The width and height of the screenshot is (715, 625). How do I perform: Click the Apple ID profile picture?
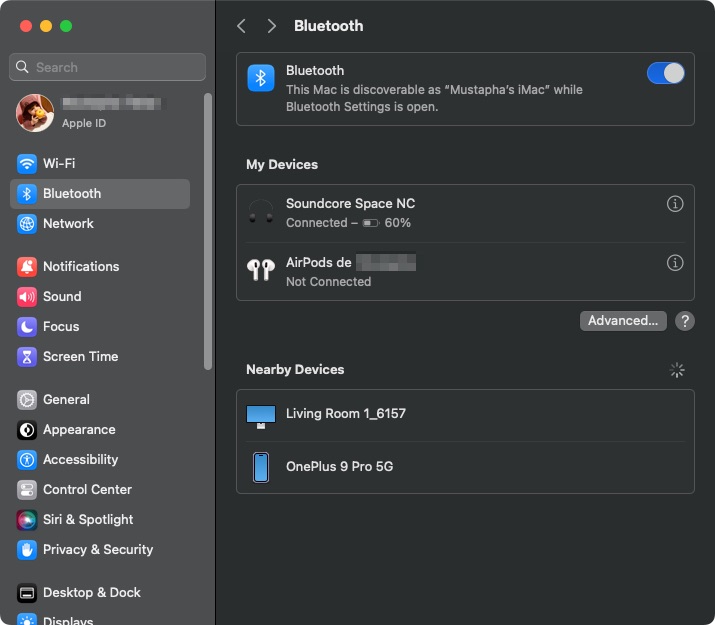tap(35, 113)
